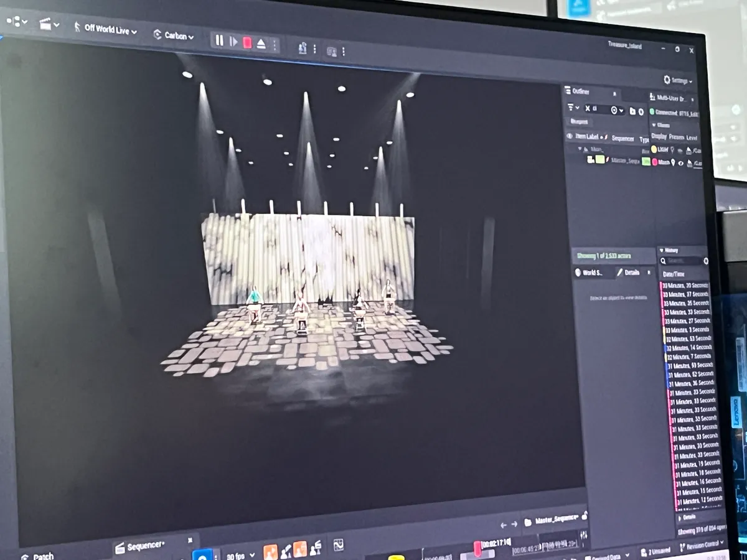This screenshot has height=560, width=747.
Task: Click the Pixel Streaming toolbar icon
Action: [x=331, y=51]
